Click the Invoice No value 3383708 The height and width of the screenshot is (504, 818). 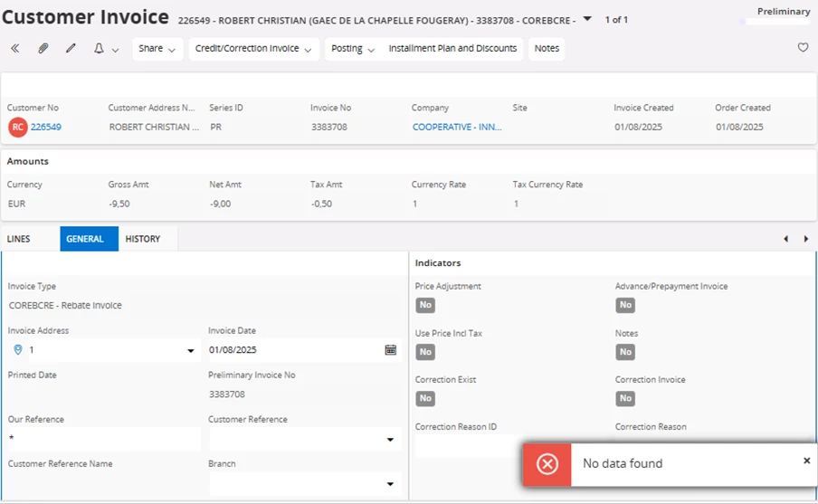tap(329, 127)
